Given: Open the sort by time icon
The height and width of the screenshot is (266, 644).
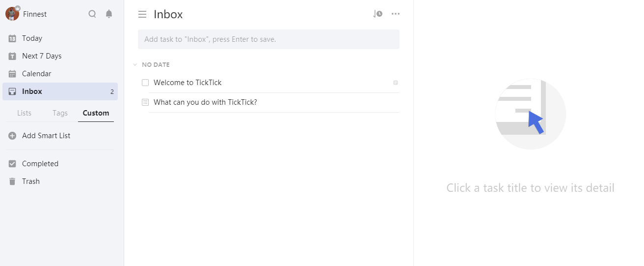Looking at the screenshot, I should [x=377, y=14].
